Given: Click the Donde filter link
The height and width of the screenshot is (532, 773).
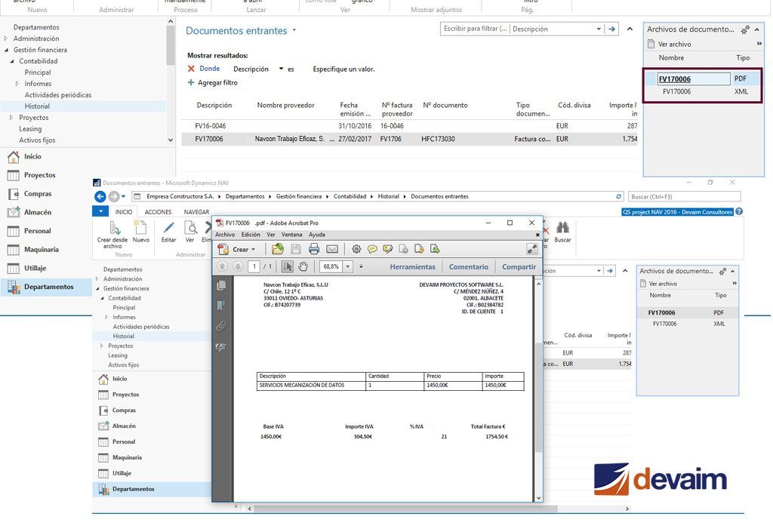Looking at the screenshot, I should pos(210,69).
